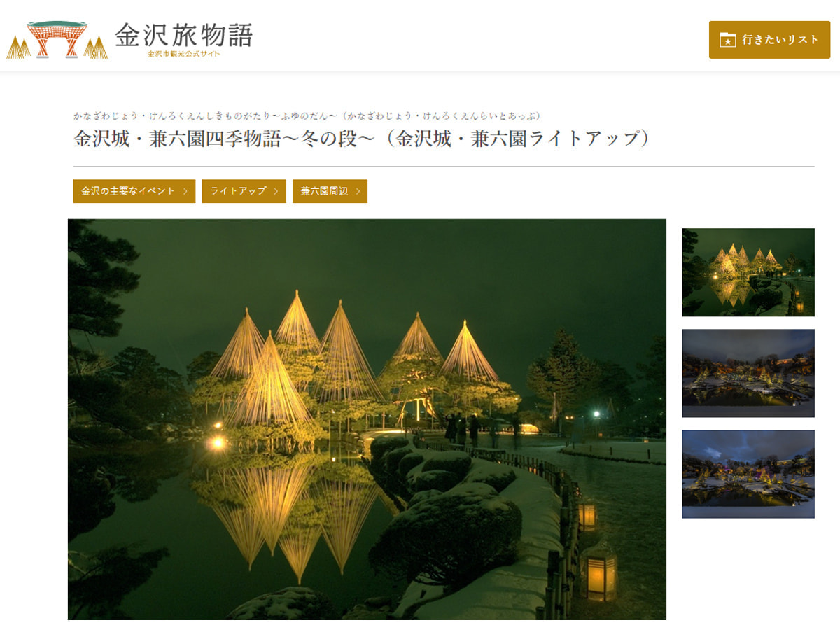The width and height of the screenshot is (840, 630).
Task: Go to the 兼六園周辺 tag
Action: click(330, 191)
